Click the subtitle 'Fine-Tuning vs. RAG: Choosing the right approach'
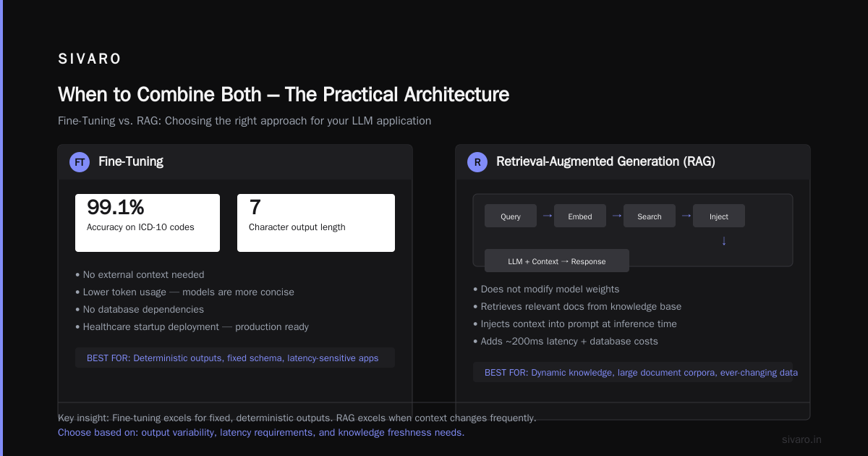 [x=244, y=121]
